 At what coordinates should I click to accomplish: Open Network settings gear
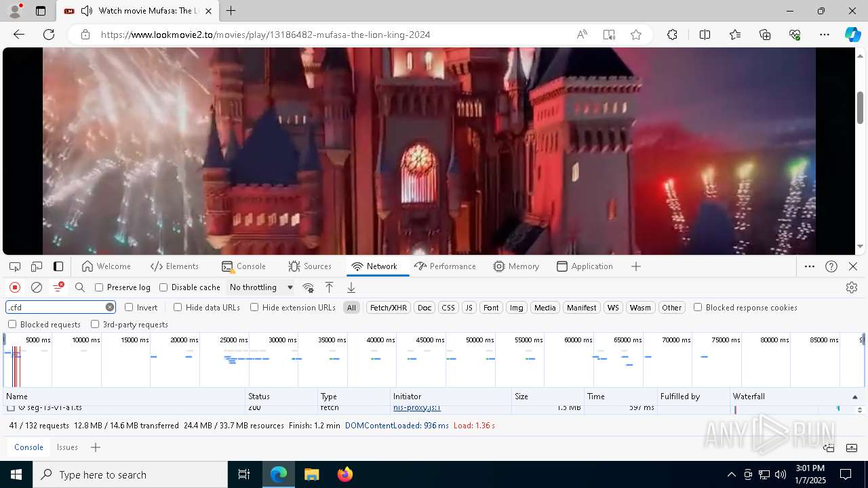click(x=852, y=287)
